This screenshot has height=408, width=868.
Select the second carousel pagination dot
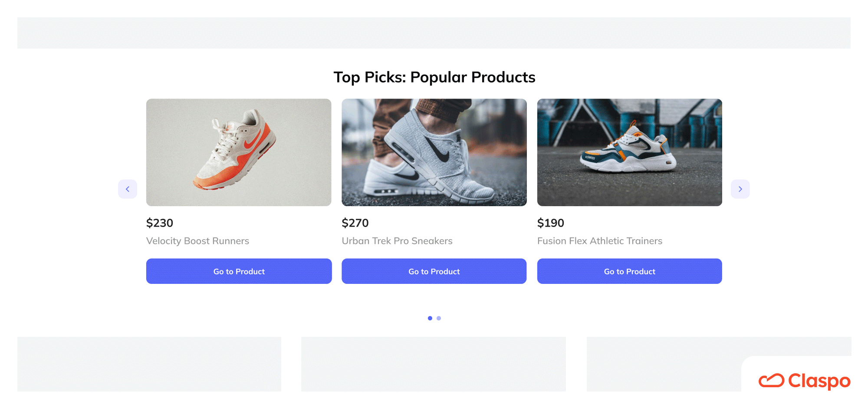pos(439,318)
